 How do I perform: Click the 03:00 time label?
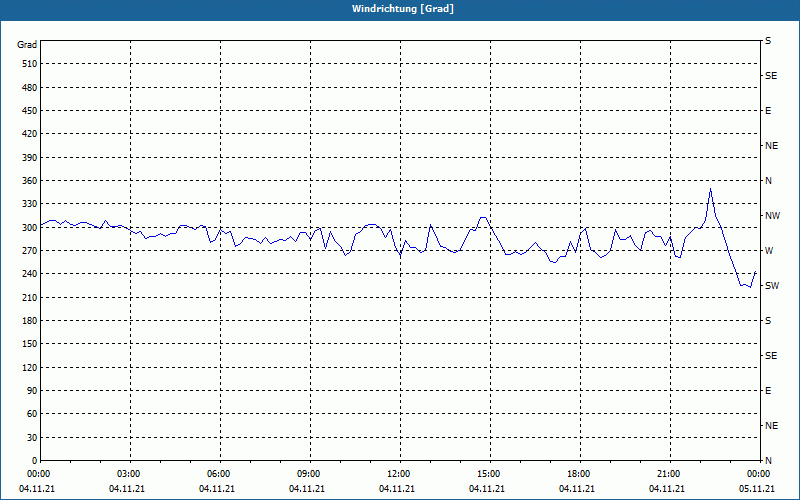click(129, 474)
